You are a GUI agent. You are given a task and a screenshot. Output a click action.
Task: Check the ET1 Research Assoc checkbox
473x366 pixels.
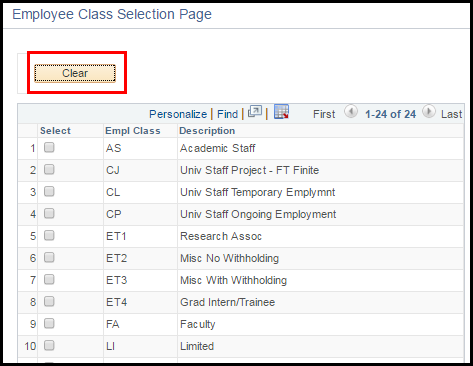pyautogui.click(x=49, y=235)
